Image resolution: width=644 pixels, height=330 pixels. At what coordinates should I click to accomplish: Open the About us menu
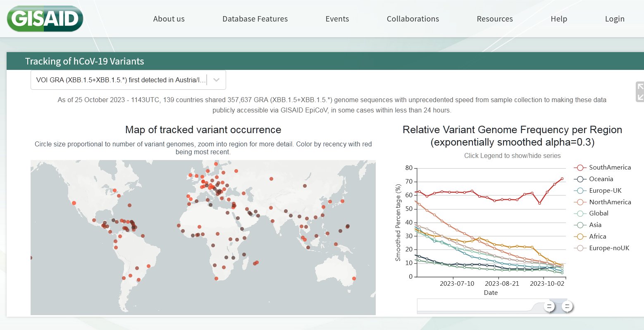coord(169,19)
